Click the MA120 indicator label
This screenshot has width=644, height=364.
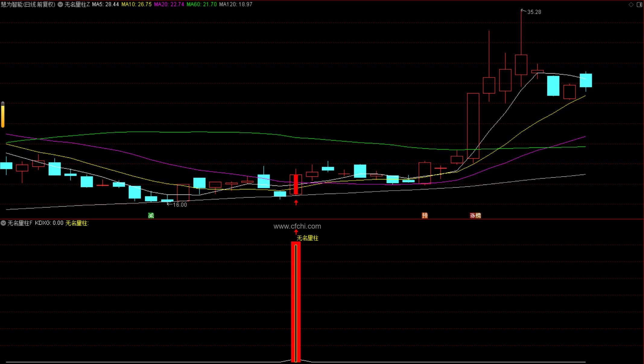(x=236, y=5)
